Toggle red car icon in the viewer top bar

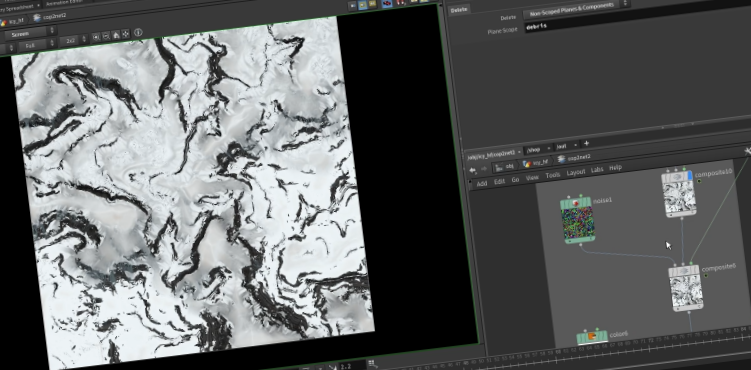coord(387,3)
